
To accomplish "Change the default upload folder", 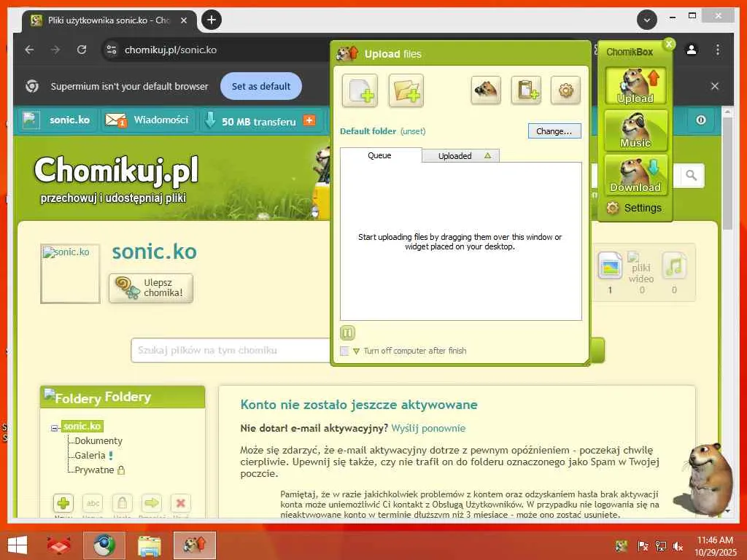I will click(x=554, y=131).
